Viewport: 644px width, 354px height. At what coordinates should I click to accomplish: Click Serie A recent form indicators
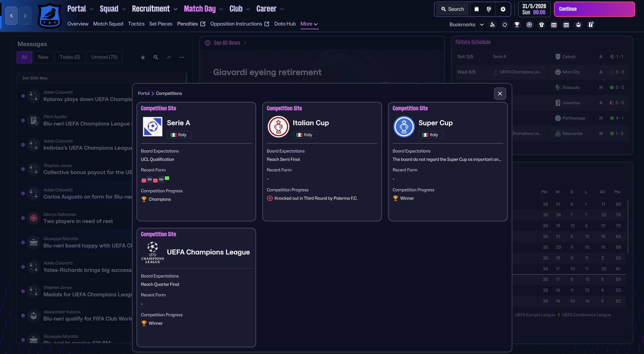[x=155, y=179]
